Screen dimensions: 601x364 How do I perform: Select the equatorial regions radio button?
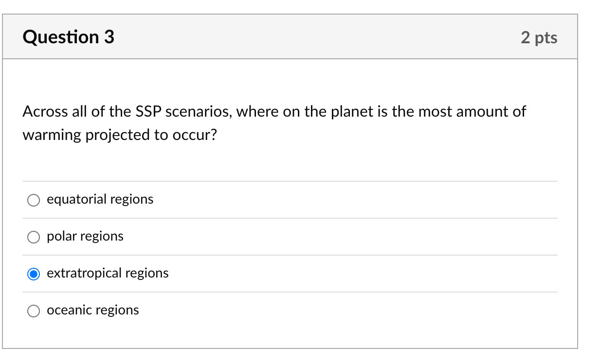pos(34,200)
